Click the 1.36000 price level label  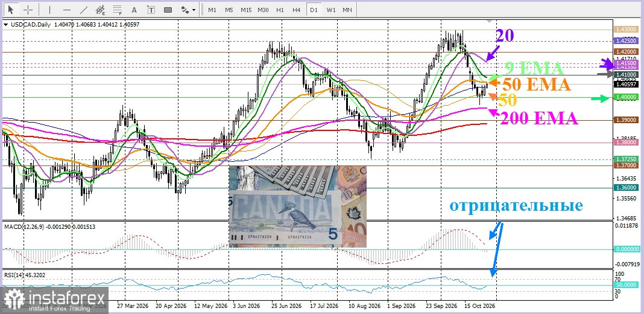pyautogui.click(x=627, y=187)
